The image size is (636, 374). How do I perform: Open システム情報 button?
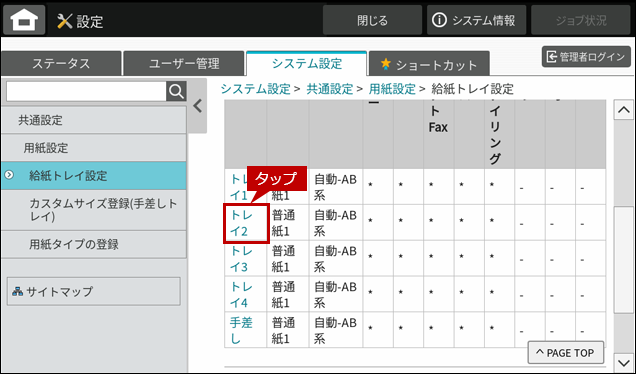476,20
